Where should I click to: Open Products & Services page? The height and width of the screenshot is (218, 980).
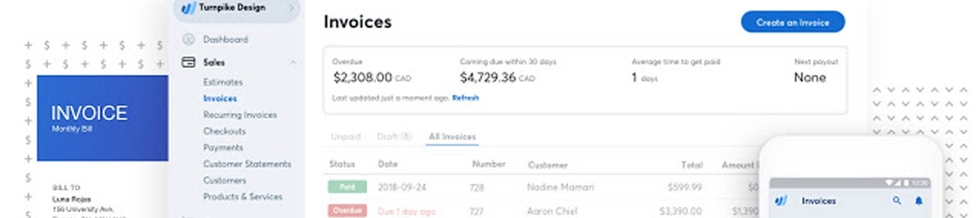point(243,196)
